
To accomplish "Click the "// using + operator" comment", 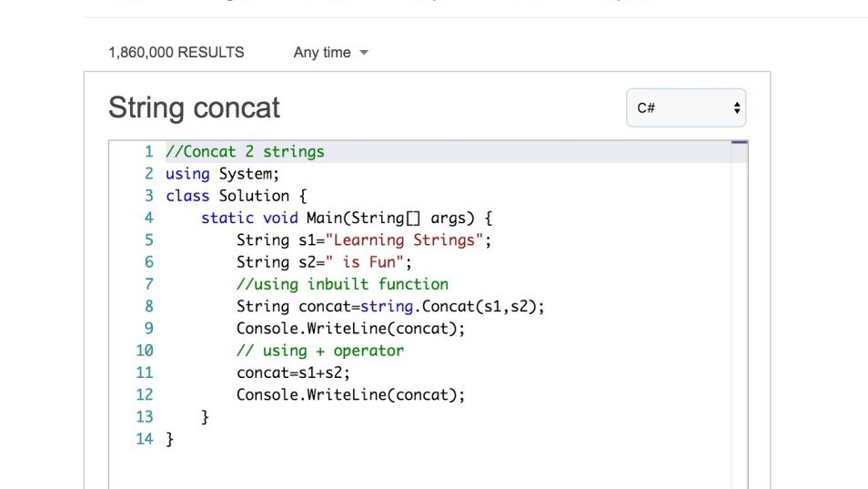I will pyautogui.click(x=320, y=351).
